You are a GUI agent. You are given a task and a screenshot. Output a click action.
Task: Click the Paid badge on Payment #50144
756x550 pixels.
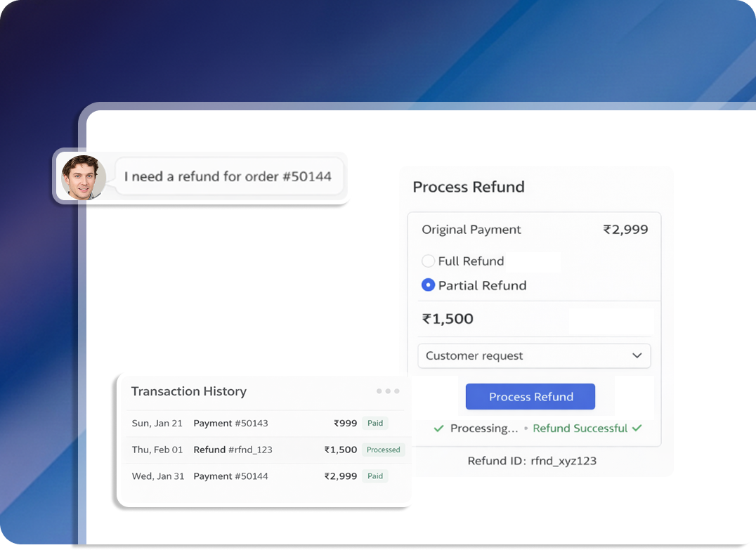[x=375, y=476]
